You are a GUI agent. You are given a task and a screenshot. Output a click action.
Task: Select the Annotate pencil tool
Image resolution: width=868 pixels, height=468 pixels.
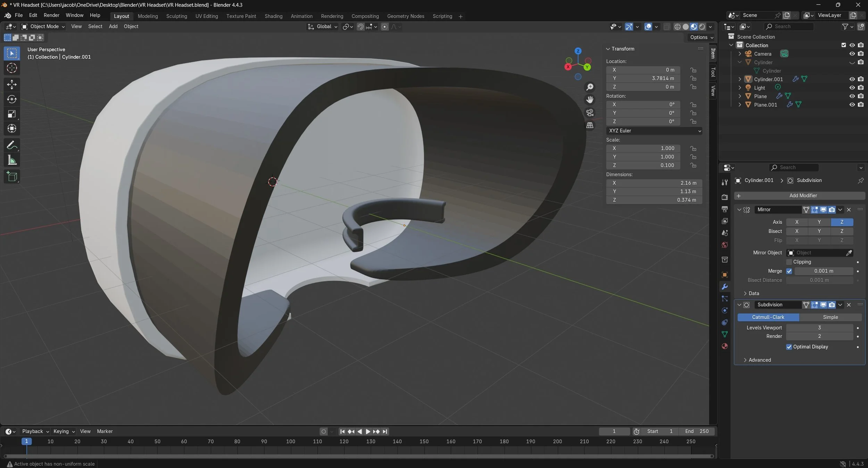coord(12,145)
